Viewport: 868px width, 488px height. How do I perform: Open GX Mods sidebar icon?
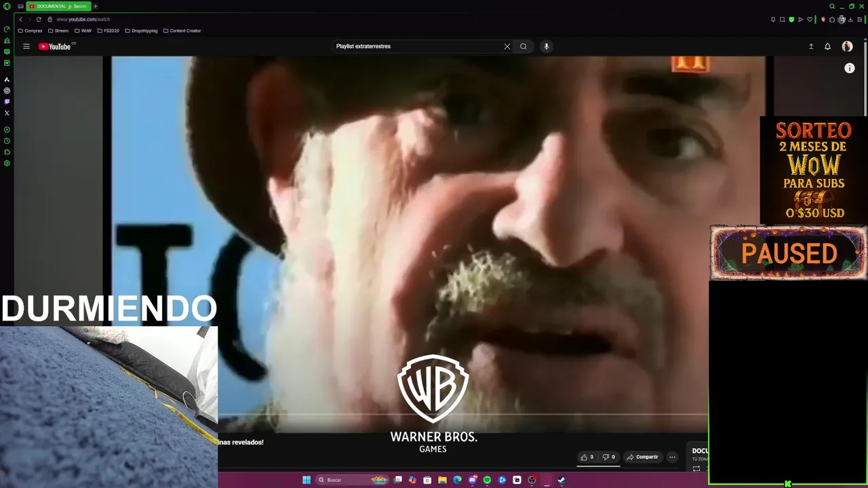click(x=7, y=62)
